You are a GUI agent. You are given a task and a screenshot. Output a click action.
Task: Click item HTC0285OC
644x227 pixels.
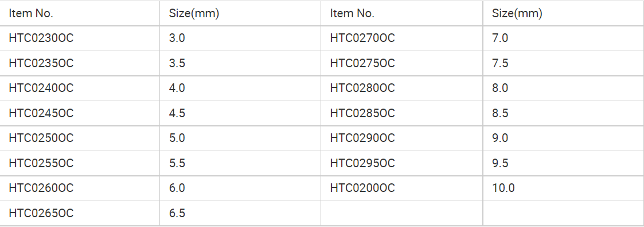362,113
